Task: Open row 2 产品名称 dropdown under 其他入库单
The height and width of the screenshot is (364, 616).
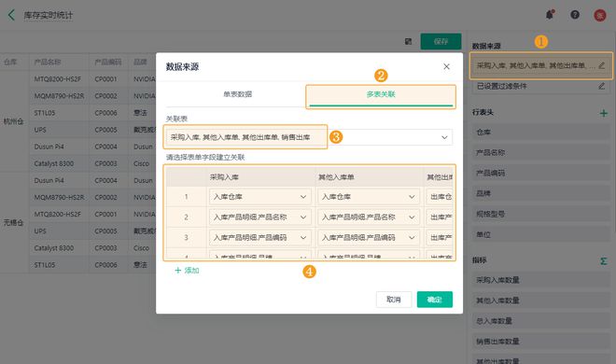Action: point(369,217)
